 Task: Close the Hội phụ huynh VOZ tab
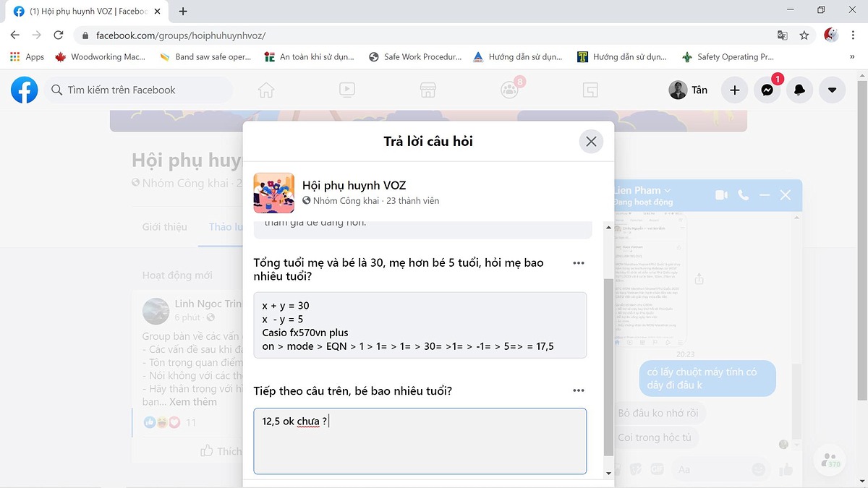[x=158, y=12]
